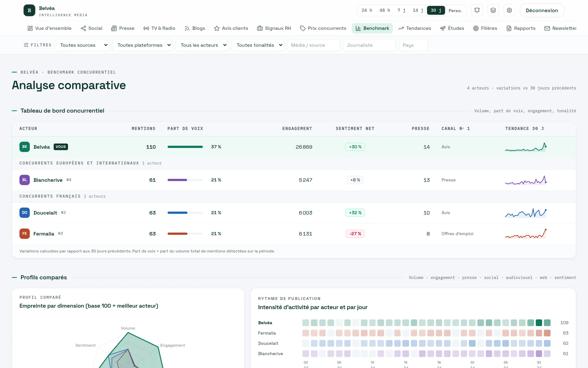Open the Toutes sources dropdown
Screen dimensions: 588x368
pyautogui.click(x=82, y=45)
